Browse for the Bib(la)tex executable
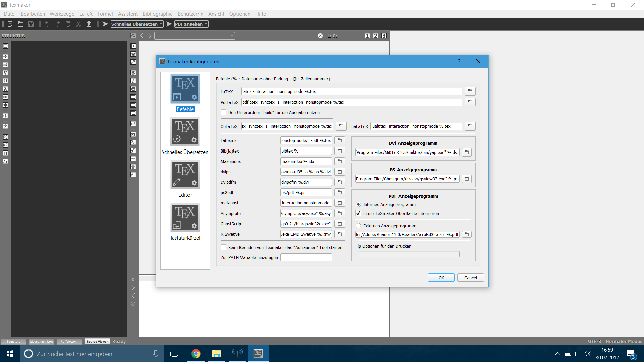The height and width of the screenshot is (362, 644). (x=340, y=151)
